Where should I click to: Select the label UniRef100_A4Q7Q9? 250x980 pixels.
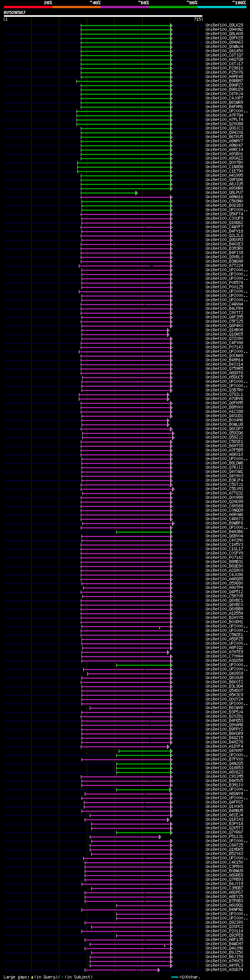pyautogui.click(x=224, y=60)
